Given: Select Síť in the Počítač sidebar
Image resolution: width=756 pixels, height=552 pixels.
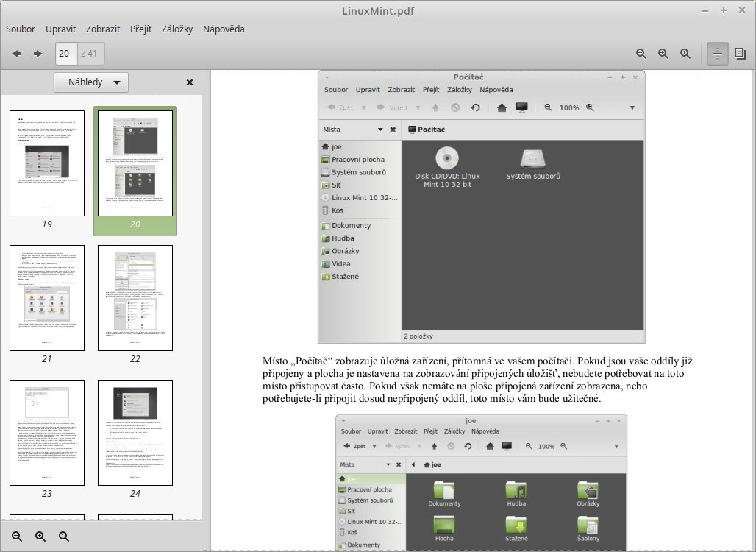Looking at the screenshot, I should tap(331, 185).
